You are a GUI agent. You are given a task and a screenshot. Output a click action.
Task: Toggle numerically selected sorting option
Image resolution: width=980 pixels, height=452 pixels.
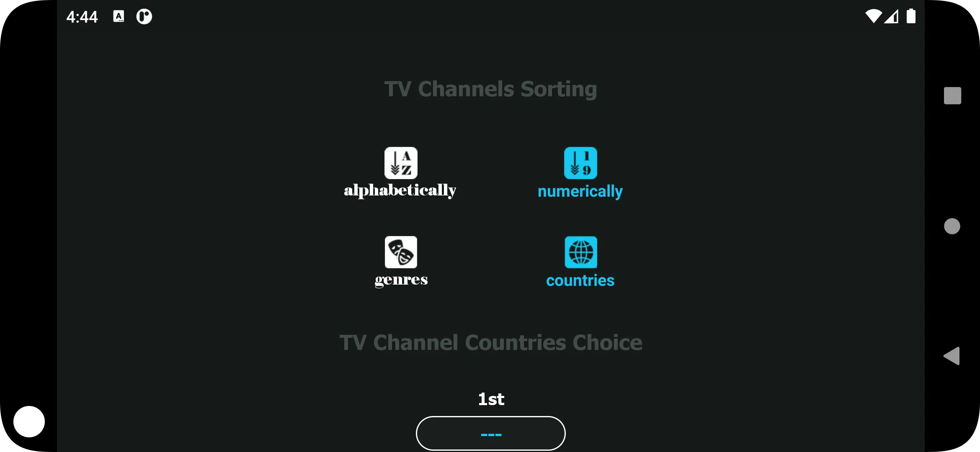pos(580,172)
